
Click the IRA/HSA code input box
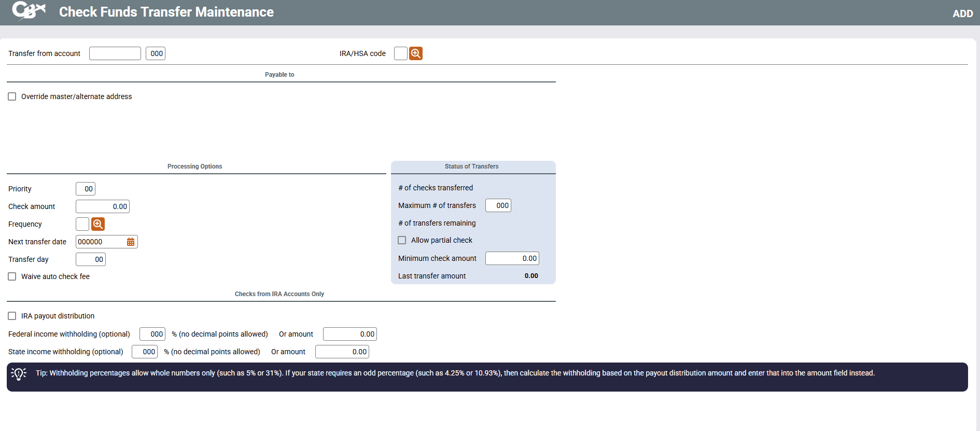click(x=400, y=53)
